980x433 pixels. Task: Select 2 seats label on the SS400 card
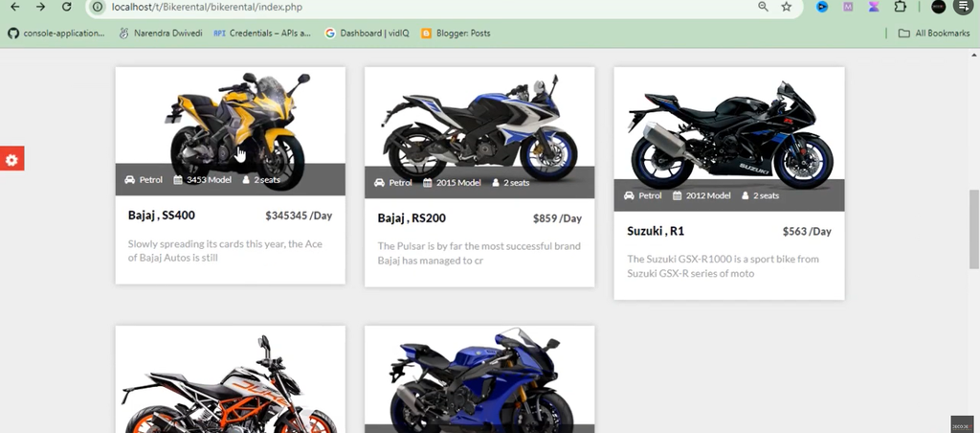pos(267,179)
